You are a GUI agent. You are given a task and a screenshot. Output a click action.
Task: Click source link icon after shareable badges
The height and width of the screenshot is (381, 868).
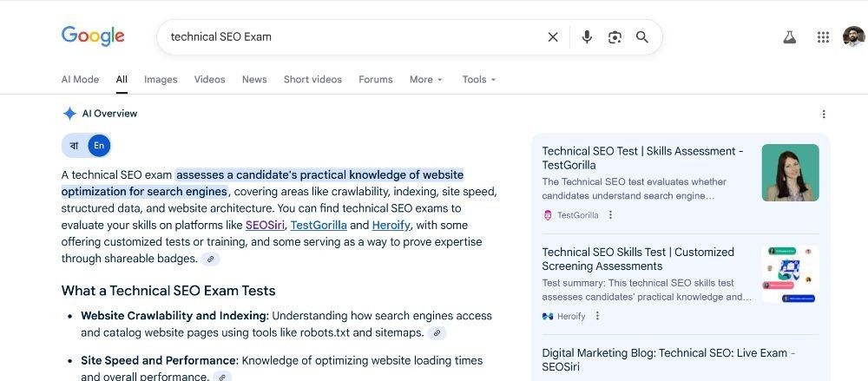click(210, 259)
